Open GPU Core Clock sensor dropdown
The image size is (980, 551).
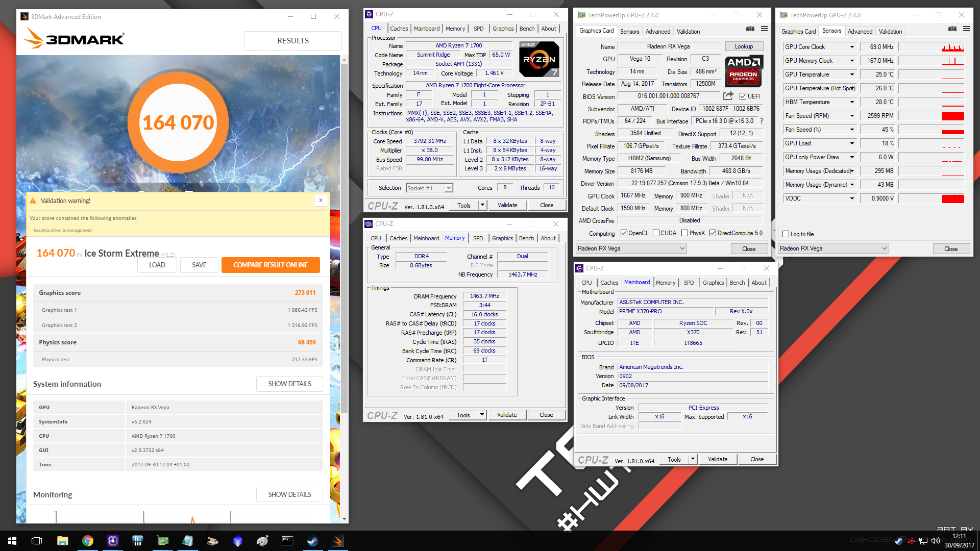pyautogui.click(x=852, y=47)
